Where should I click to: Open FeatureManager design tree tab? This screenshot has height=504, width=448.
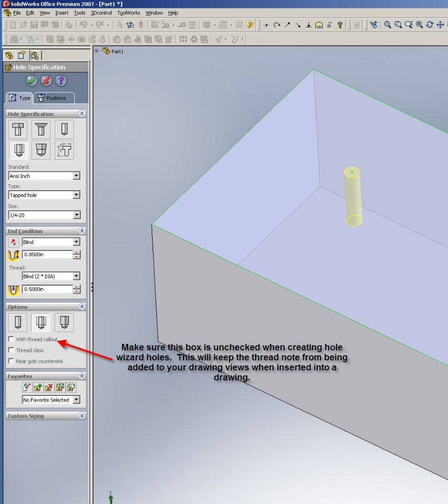(9, 55)
